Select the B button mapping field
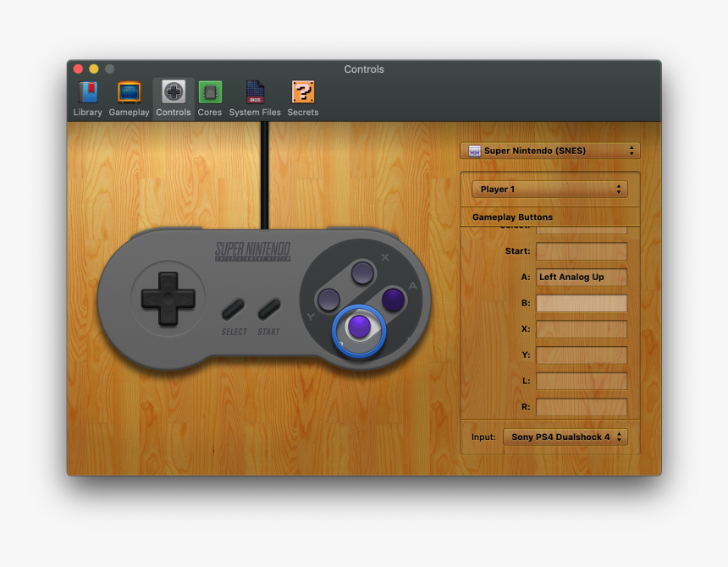The image size is (728, 567). pyautogui.click(x=582, y=304)
